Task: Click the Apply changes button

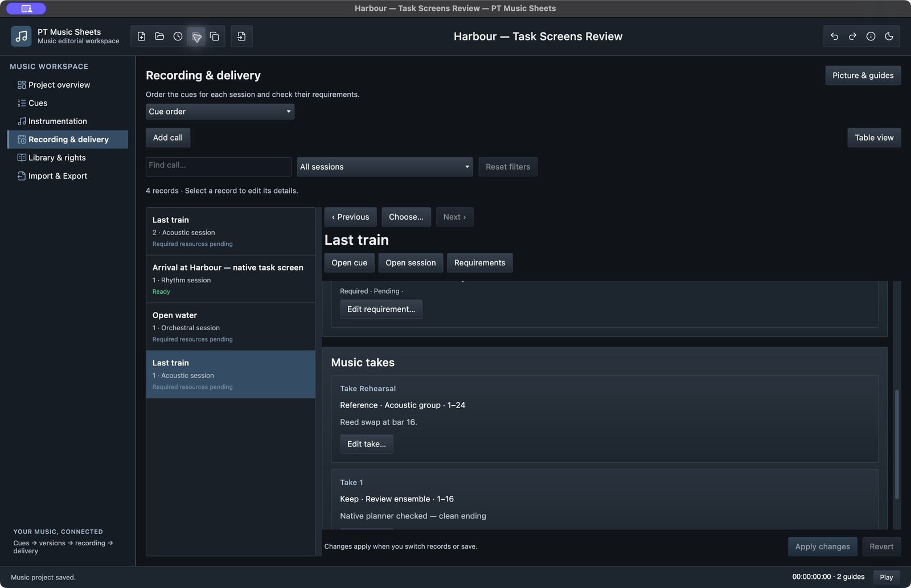Action: tap(822, 546)
